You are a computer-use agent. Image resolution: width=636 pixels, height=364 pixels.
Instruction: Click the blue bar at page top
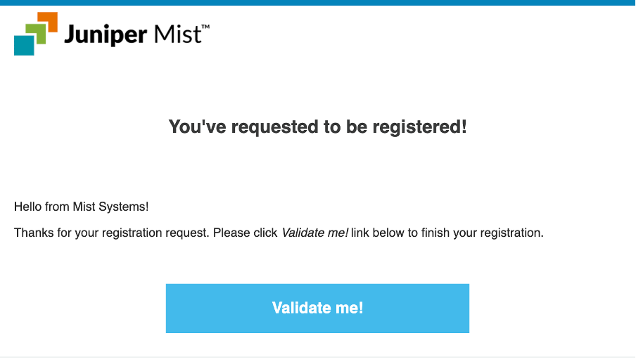318,3
